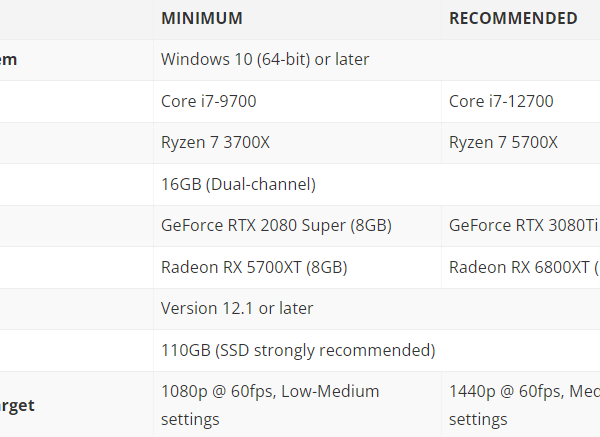Click the partially visible row label ending in 'rget'
This screenshot has width=600, height=437.
(17, 405)
